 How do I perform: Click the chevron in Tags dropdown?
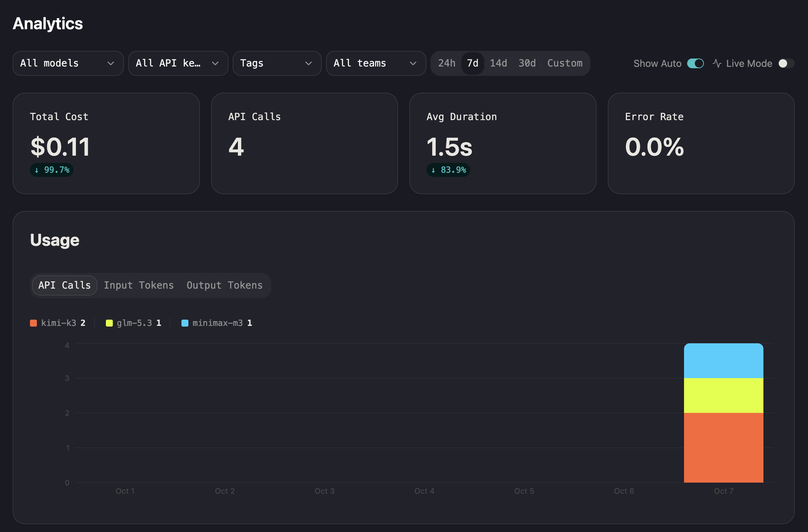(309, 63)
